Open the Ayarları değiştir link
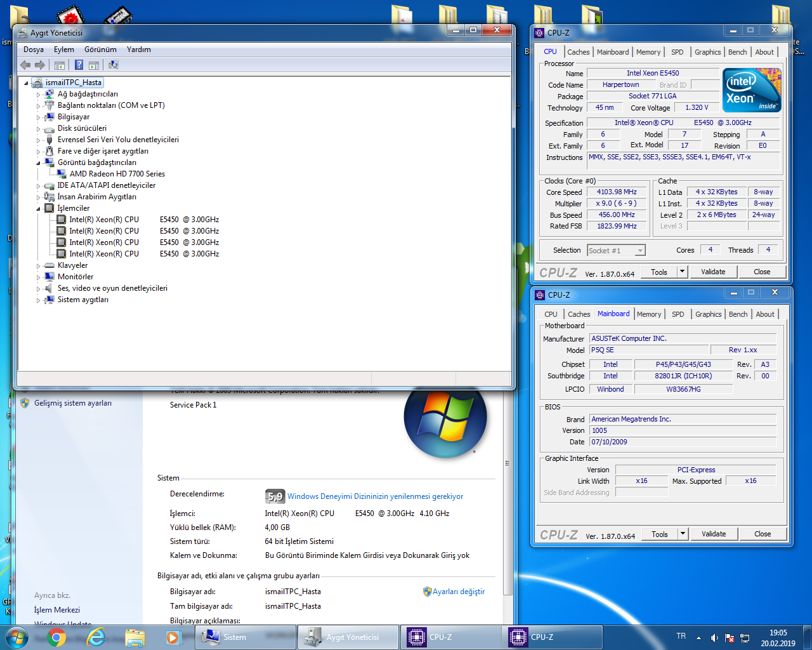 coord(459,592)
